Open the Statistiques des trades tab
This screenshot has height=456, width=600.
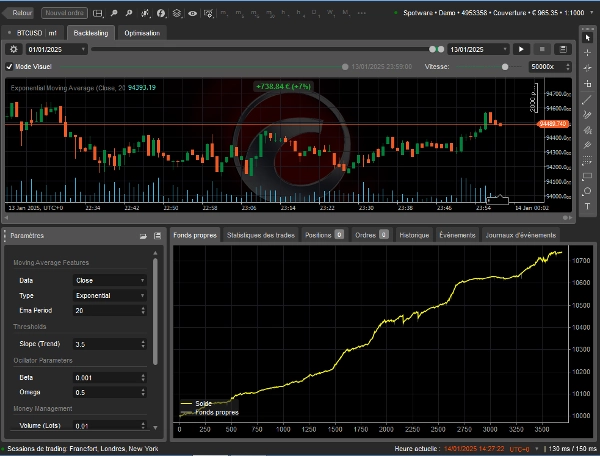(261, 235)
